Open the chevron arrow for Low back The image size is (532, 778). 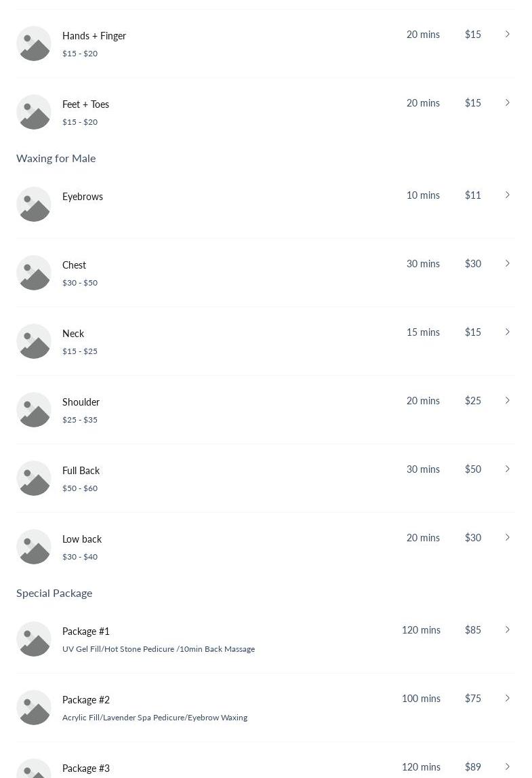[507, 537]
